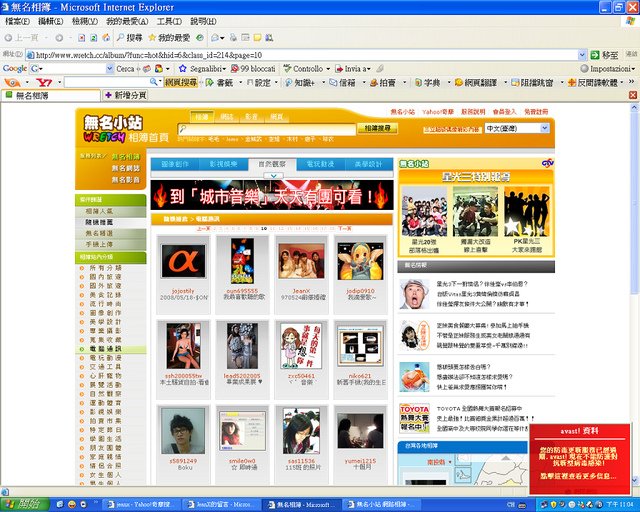Click the Cerca button on Google toolbar
This screenshot has height=512, width=640.
point(125,69)
